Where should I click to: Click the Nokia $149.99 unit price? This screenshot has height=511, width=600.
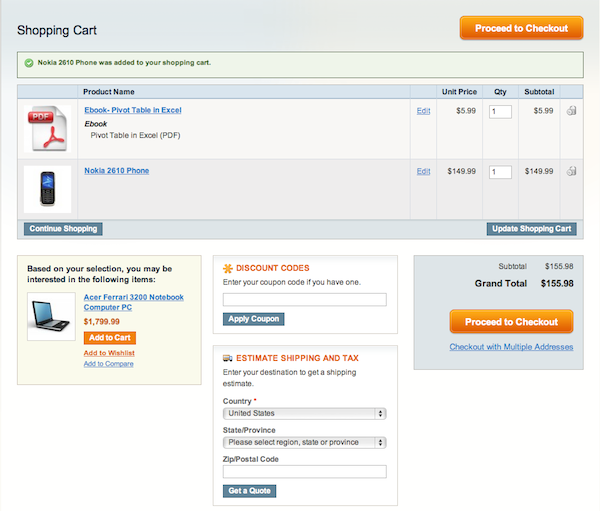(461, 171)
